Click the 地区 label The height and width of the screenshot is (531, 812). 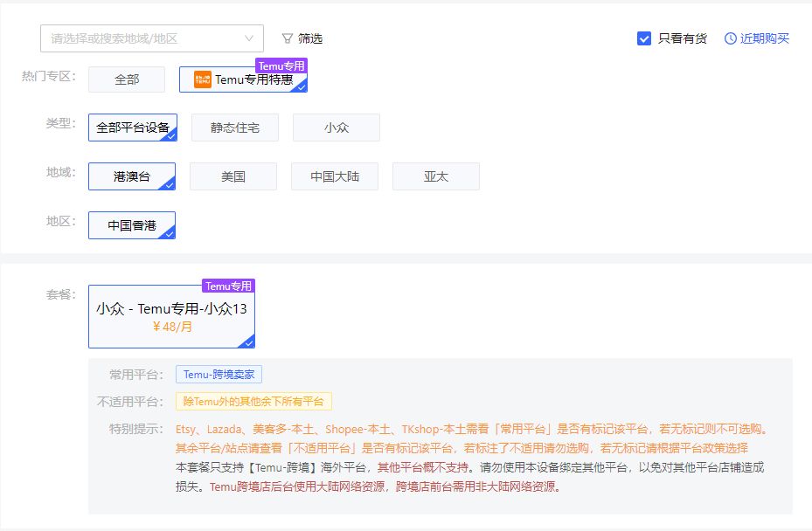pos(60,221)
